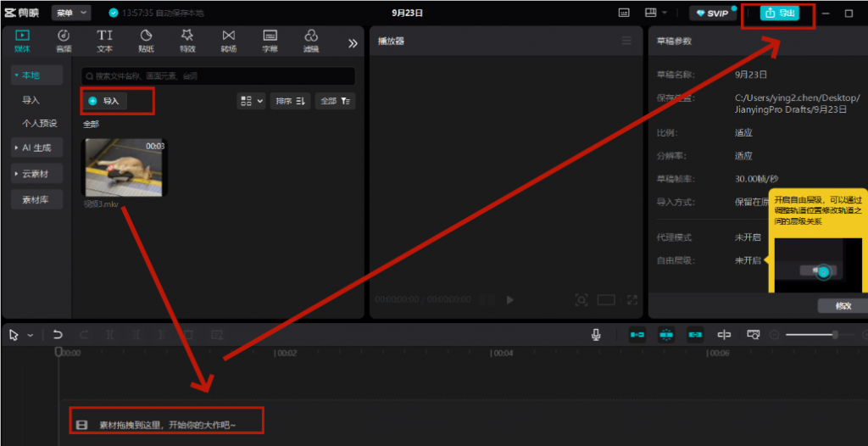
Task: Open the 特效 (Effects) panel icon
Action: 187,40
